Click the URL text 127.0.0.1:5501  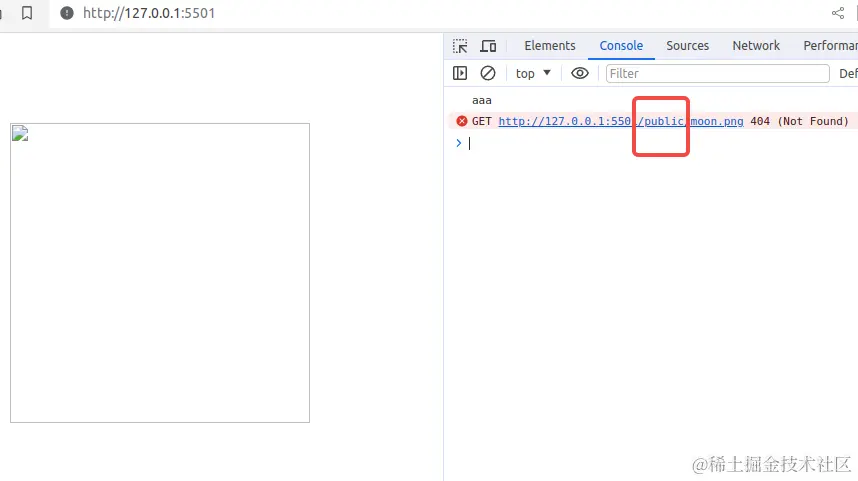[x=149, y=13]
